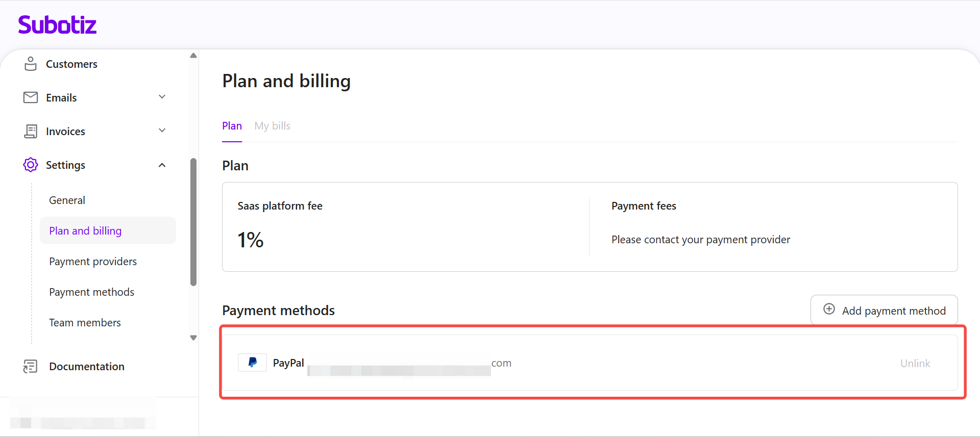Screen dimensions: 980x437
Task: Expand the Invoices menu chevron
Action: (162, 131)
